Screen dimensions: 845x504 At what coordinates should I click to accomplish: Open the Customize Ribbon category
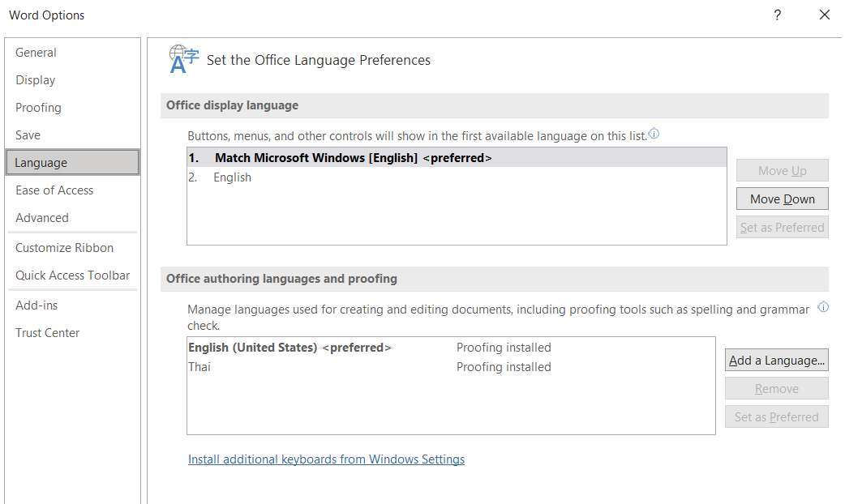point(72,248)
